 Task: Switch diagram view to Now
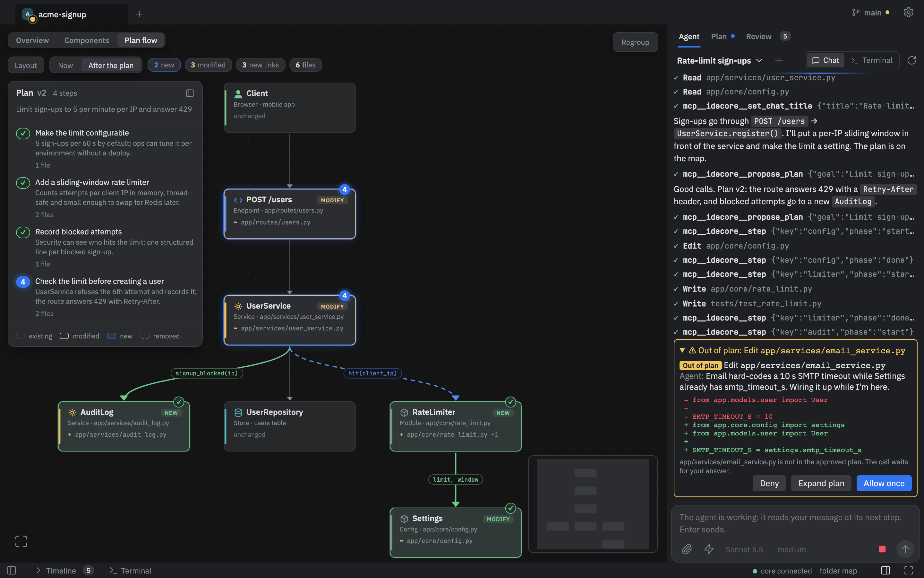coord(66,65)
